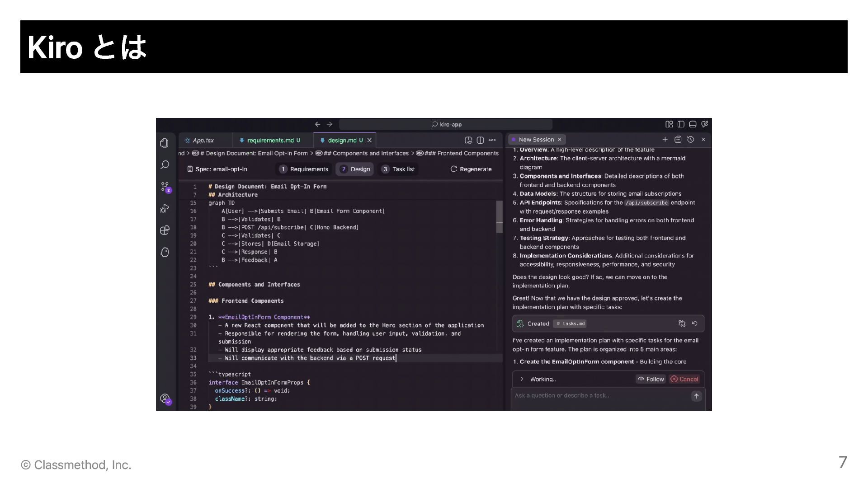The image size is (868, 488).
Task: Click Spec: email-opt-in label
Action: pyautogui.click(x=217, y=169)
